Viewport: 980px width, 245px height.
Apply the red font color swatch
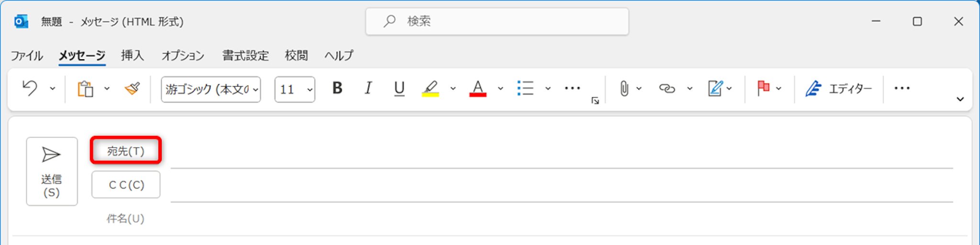pyautogui.click(x=478, y=89)
